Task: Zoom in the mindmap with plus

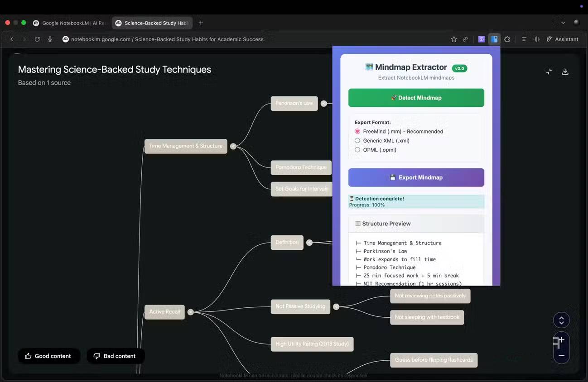Action: (x=561, y=340)
